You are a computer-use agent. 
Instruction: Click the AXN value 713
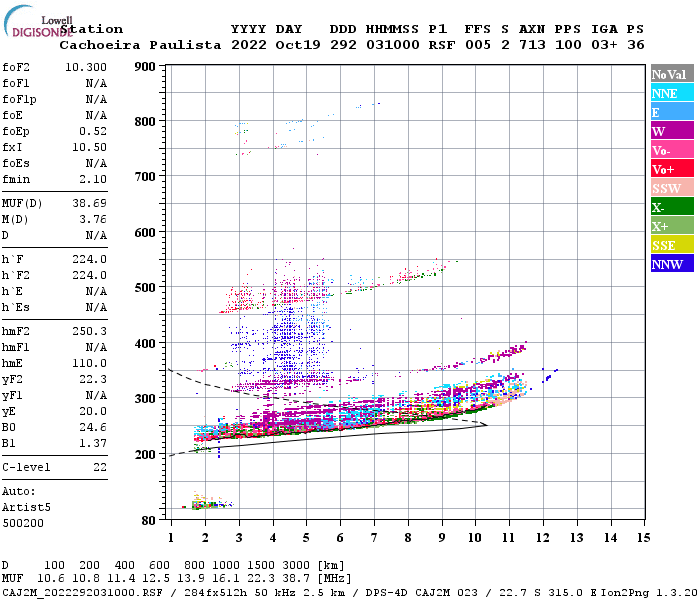tap(532, 45)
